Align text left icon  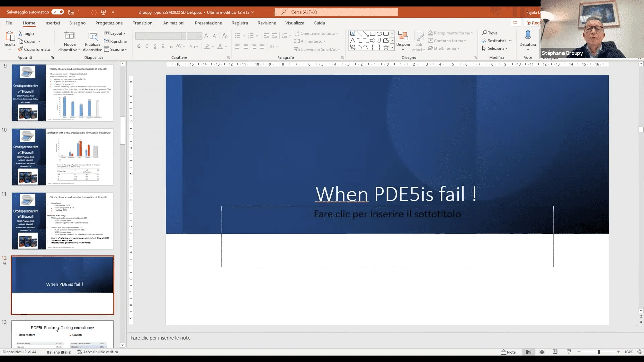click(x=238, y=46)
